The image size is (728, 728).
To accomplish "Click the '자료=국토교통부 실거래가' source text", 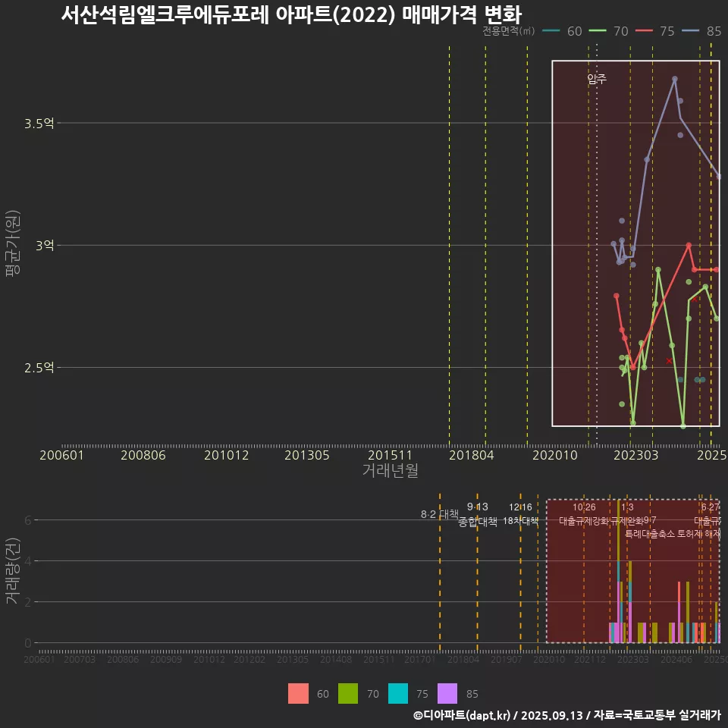I will click(657, 715).
